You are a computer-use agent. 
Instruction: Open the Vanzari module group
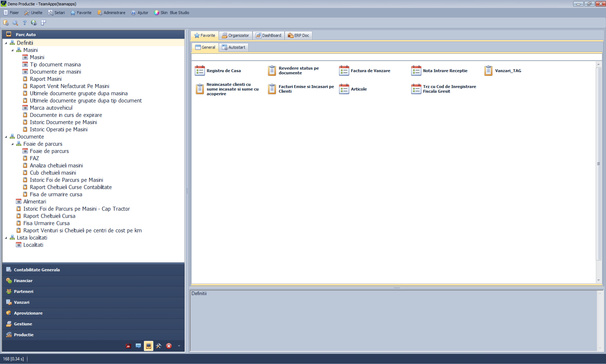click(x=22, y=302)
